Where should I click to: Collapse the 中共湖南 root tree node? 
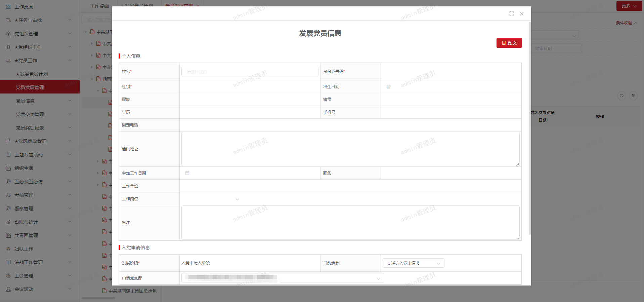coord(86,32)
